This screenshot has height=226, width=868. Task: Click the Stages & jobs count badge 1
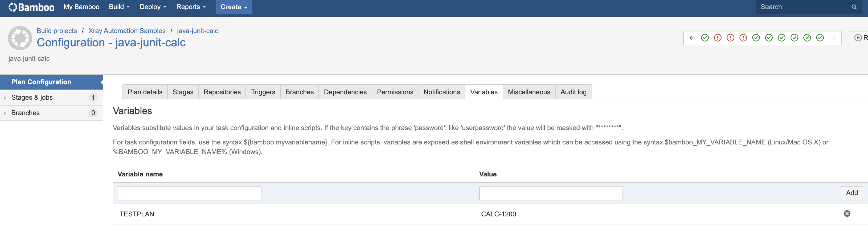(x=93, y=98)
